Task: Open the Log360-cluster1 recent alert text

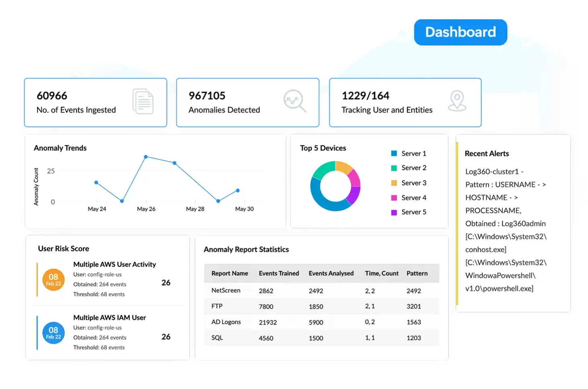Action: pyautogui.click(x=506, y=230)
